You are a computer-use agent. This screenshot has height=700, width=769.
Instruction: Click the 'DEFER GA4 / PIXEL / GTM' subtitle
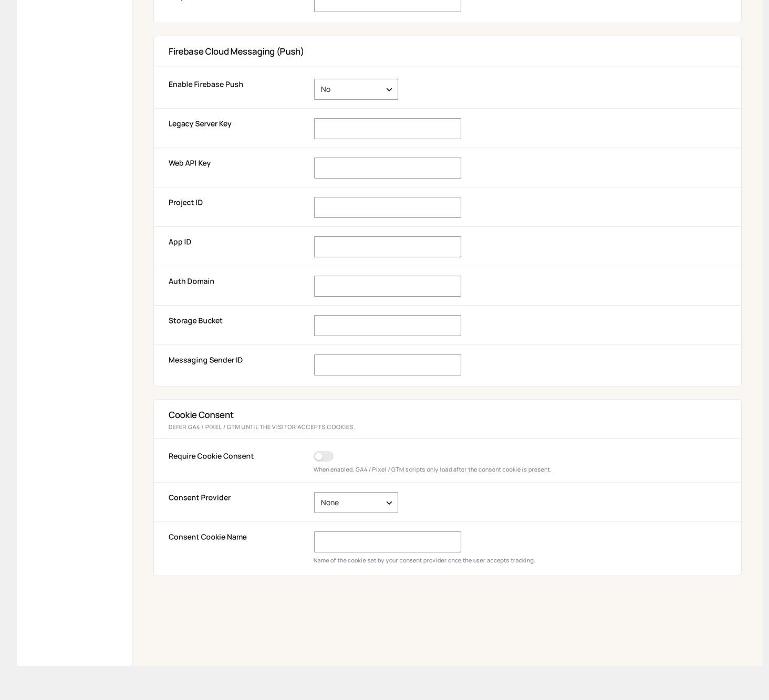(262, 427)
